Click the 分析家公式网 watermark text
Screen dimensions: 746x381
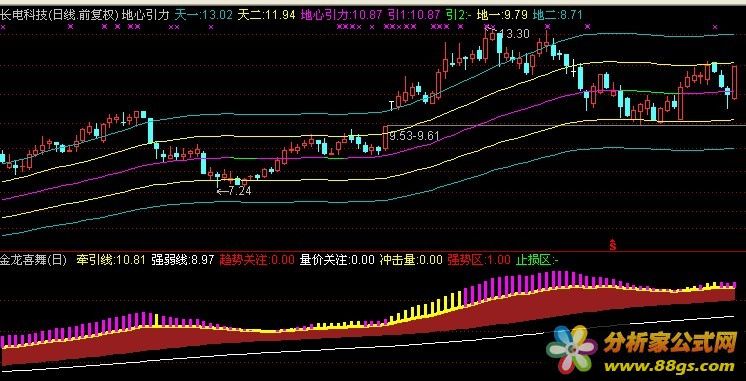click(x=670, y=342)
